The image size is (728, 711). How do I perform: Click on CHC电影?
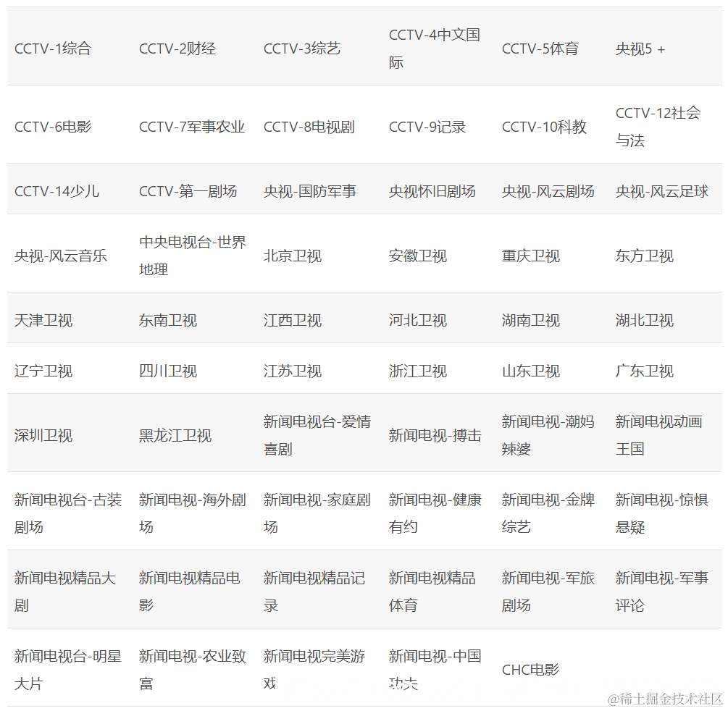tap(530, 670)
